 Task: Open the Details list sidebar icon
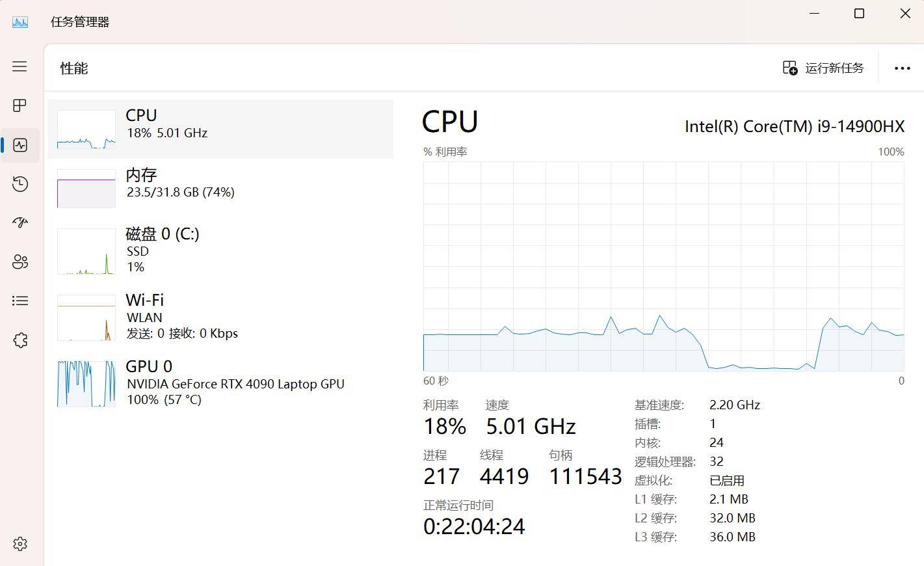point(20,301)
